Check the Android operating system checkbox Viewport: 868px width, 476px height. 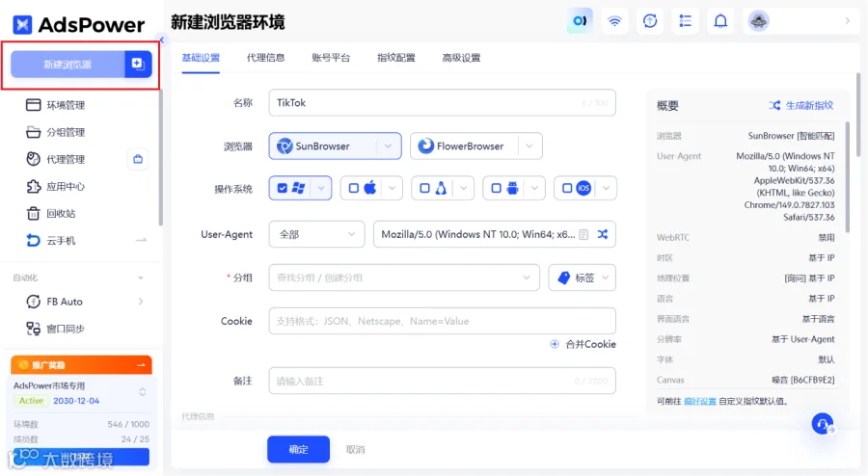496,188
